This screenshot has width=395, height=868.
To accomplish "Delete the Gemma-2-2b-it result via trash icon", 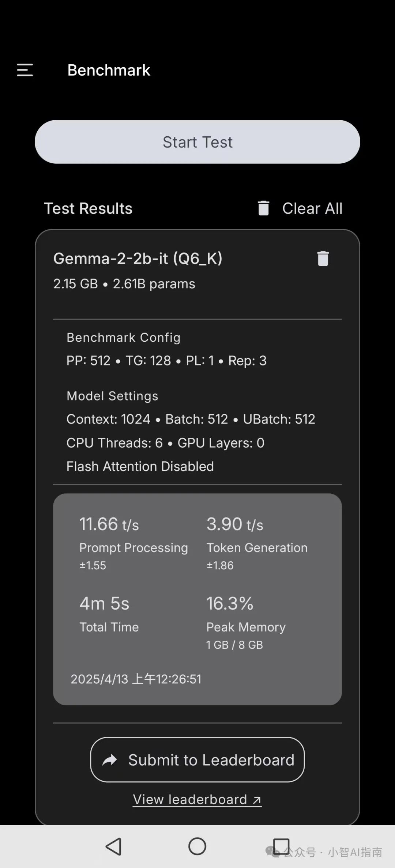I will pos(323,258).
